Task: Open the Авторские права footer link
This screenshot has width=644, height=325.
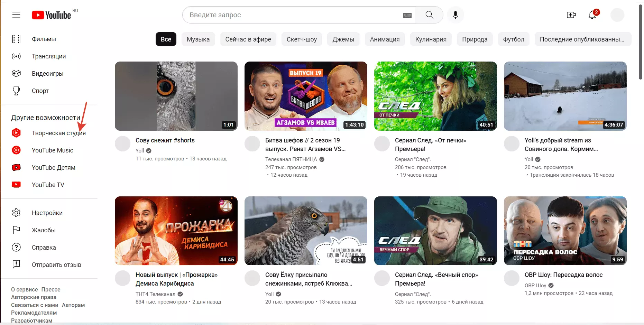Action: coord(34,297)
